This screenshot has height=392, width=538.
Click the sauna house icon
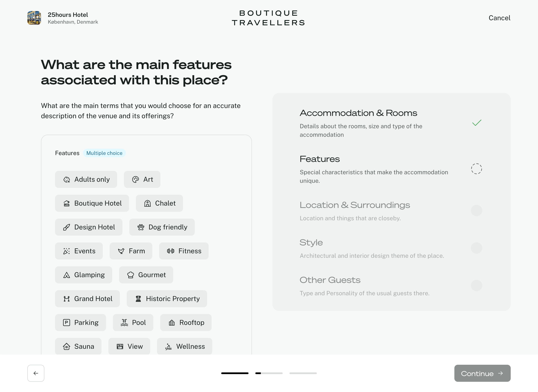tap(67, 346)
